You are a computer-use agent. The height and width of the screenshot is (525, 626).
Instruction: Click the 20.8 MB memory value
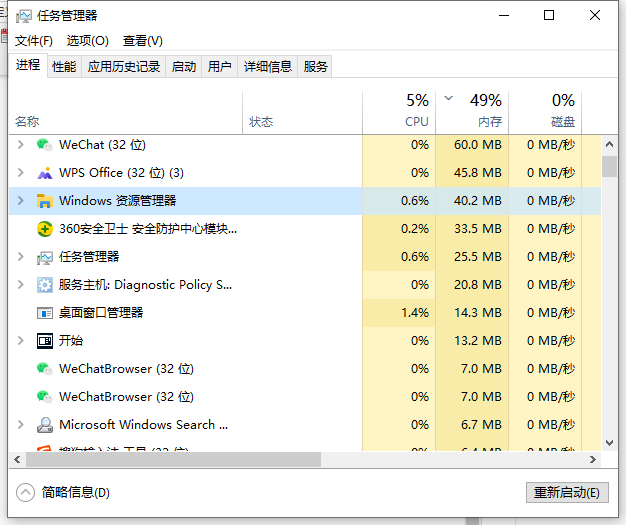pyautogui.click(x=477, y=285)
